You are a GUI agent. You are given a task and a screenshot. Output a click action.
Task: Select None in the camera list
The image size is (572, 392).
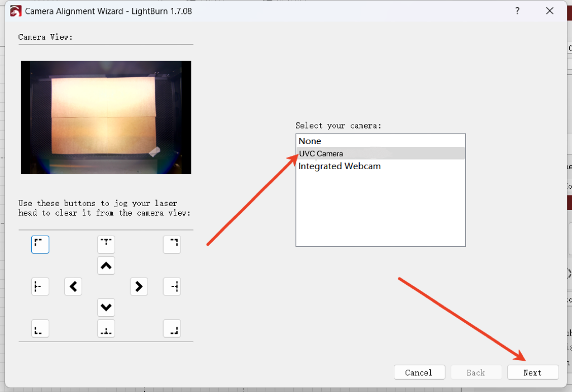(380, 141)
